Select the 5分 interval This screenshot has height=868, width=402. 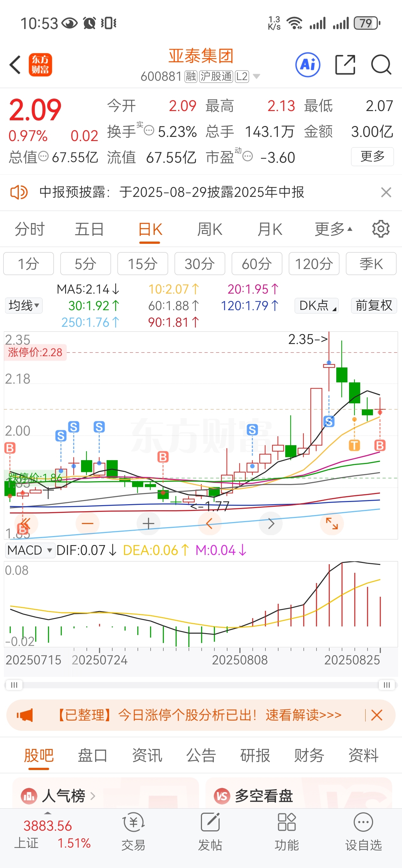[x=86, y=264]
